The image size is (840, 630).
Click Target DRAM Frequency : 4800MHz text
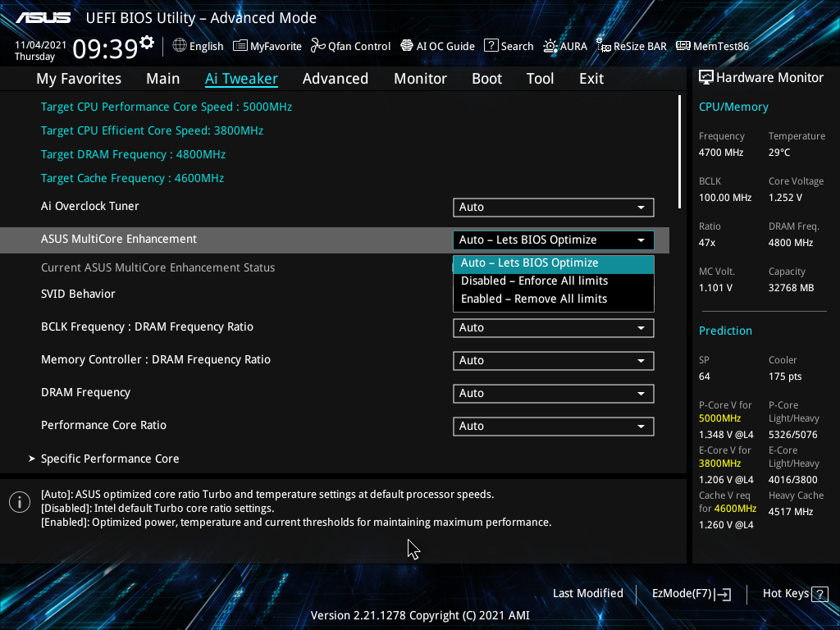134,154
